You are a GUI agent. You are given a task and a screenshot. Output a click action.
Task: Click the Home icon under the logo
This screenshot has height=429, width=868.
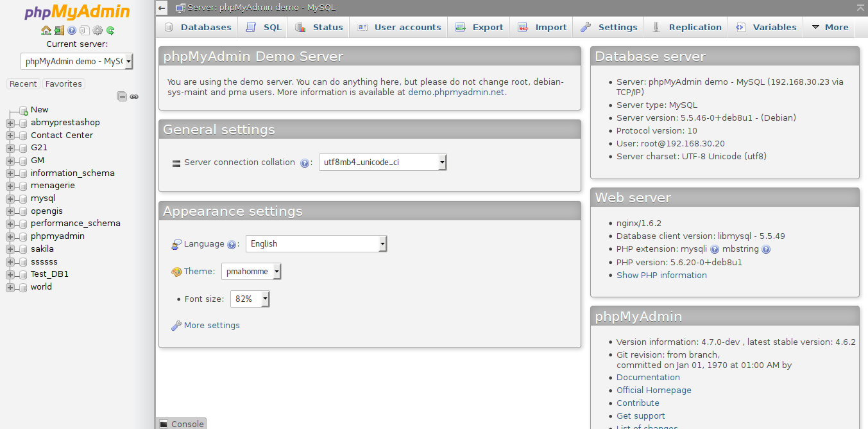pos(46,30)
